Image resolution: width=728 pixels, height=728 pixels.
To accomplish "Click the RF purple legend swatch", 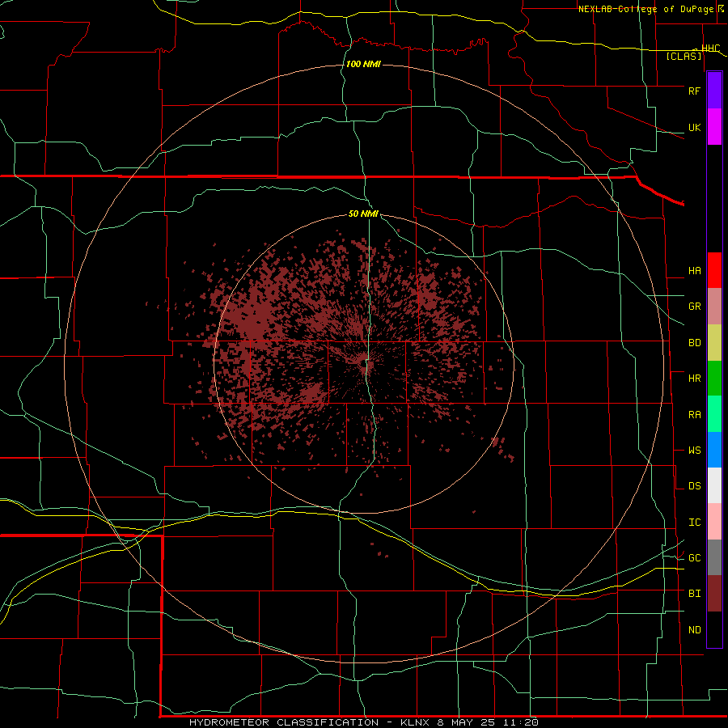I will click(x=714, y=91).
